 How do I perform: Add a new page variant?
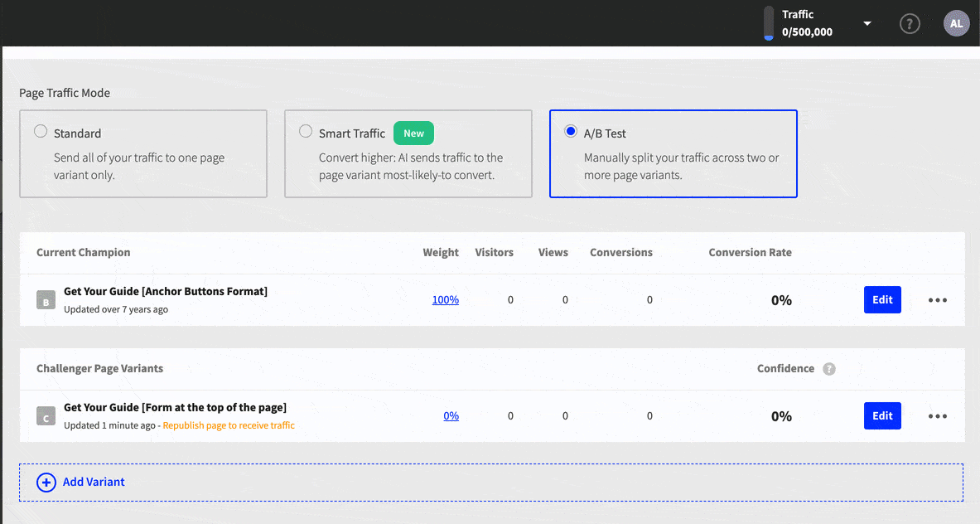[94, 482]
